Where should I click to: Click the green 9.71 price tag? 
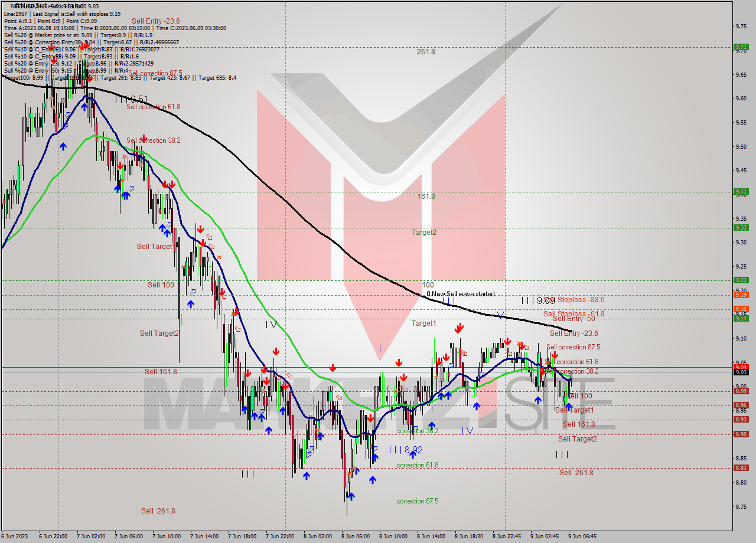tap(741, 47)
